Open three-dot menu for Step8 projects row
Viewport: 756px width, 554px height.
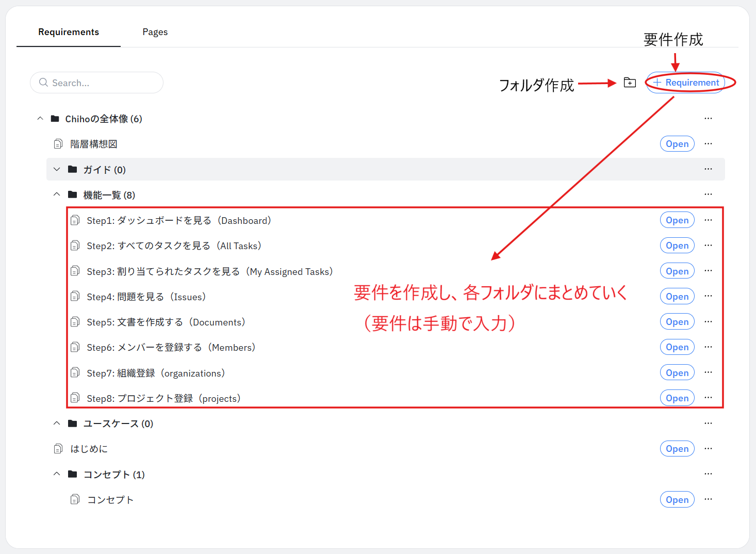(x=708, y=398)
